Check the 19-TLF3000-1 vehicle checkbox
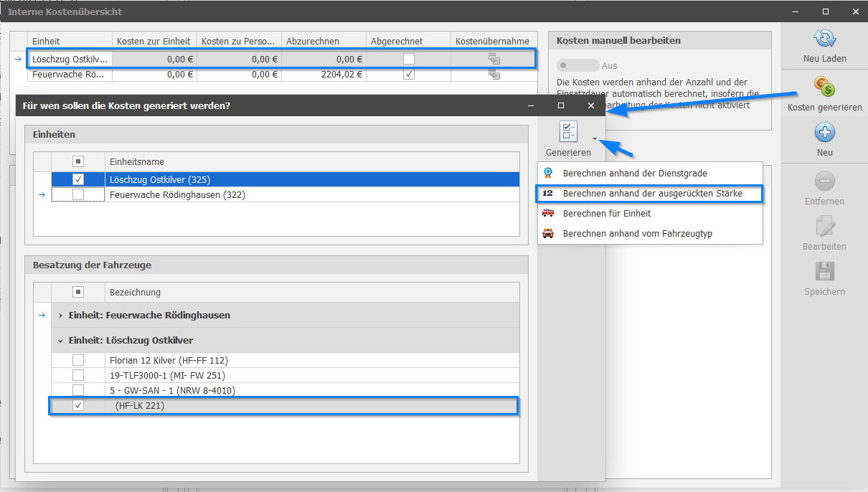Viewport: 868px width, 492px height. 78,375
